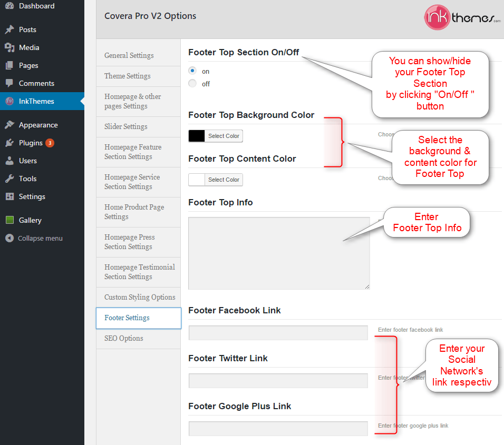Click the Tools wrench icon

[9, 179]
